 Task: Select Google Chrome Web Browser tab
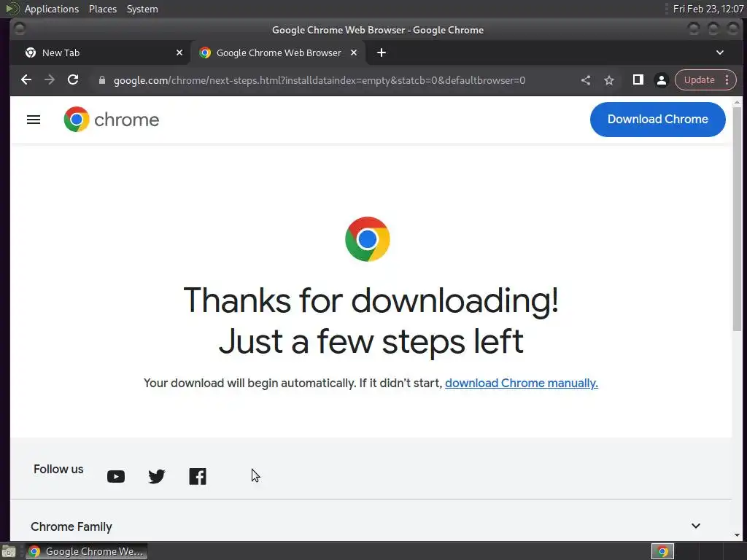pos(278,52)
